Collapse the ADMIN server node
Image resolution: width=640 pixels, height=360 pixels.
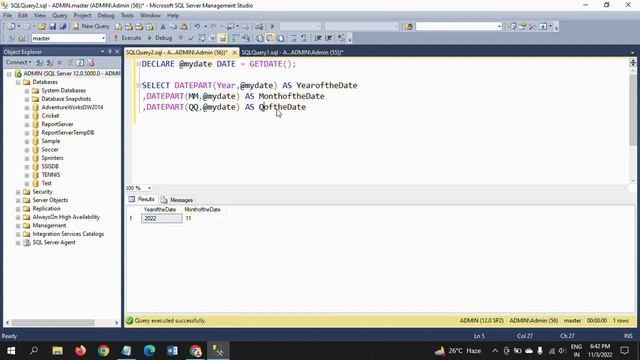click(x=9, y=74)
